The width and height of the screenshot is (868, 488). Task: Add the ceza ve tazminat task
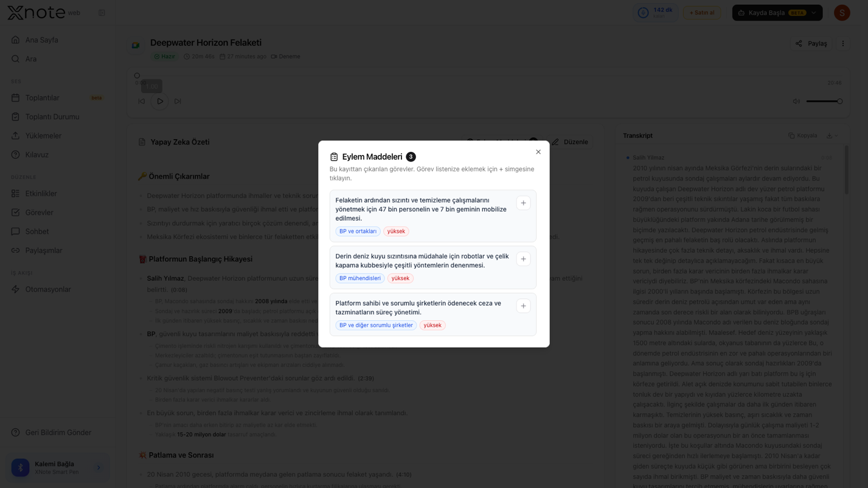[523, 306]
